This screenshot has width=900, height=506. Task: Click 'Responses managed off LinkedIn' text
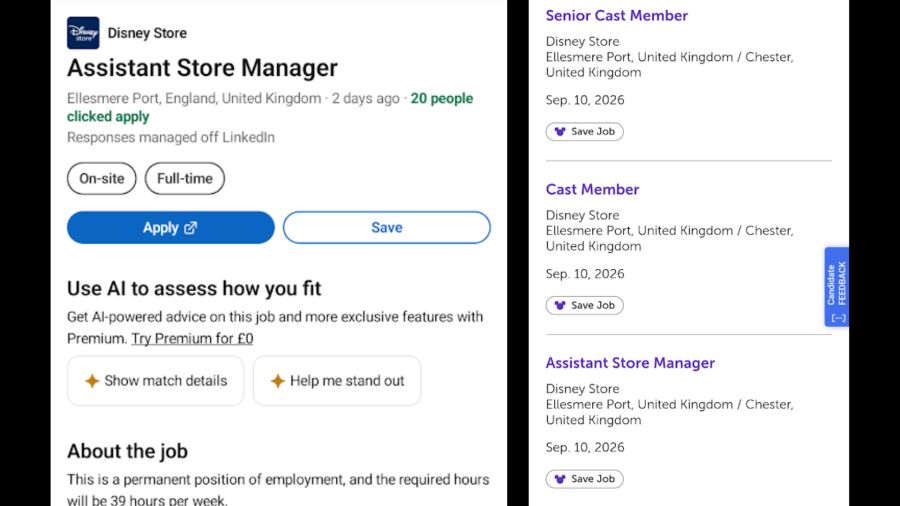tap(171, 138)
